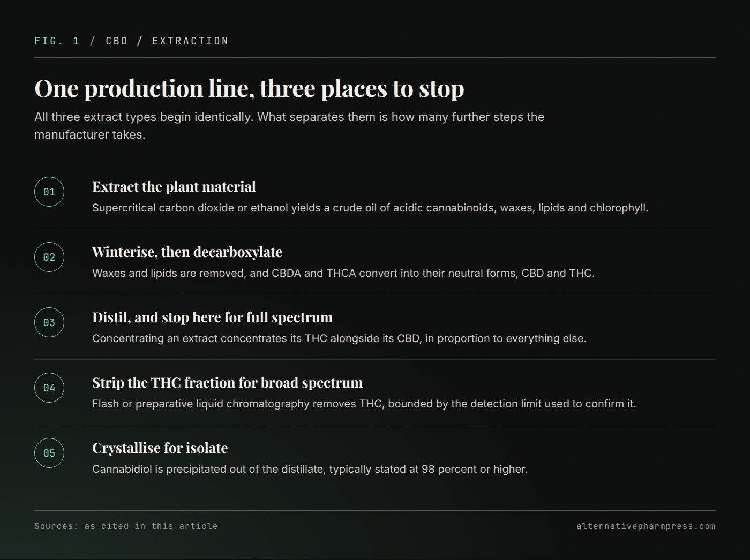Viewport: 750px width, 560px height.
Task: Click the circled step number 04
Action: (x=49, y=388)
